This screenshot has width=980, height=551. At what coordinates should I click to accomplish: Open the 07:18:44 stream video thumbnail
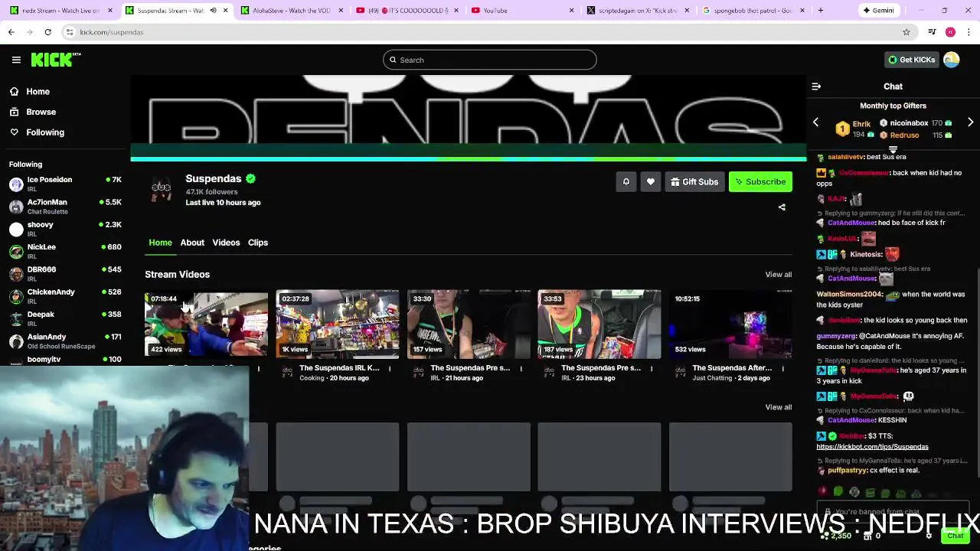click(x=207, y=324)
